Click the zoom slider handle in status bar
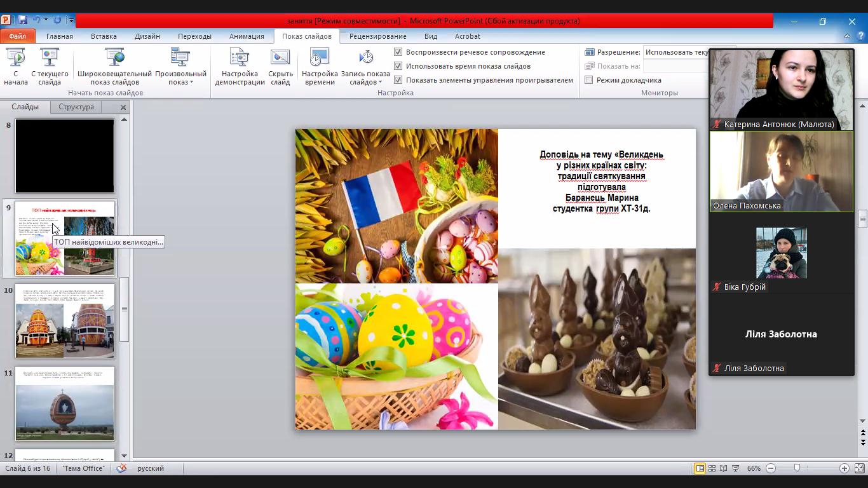The image size is (868, 488). tap(797, 468)
